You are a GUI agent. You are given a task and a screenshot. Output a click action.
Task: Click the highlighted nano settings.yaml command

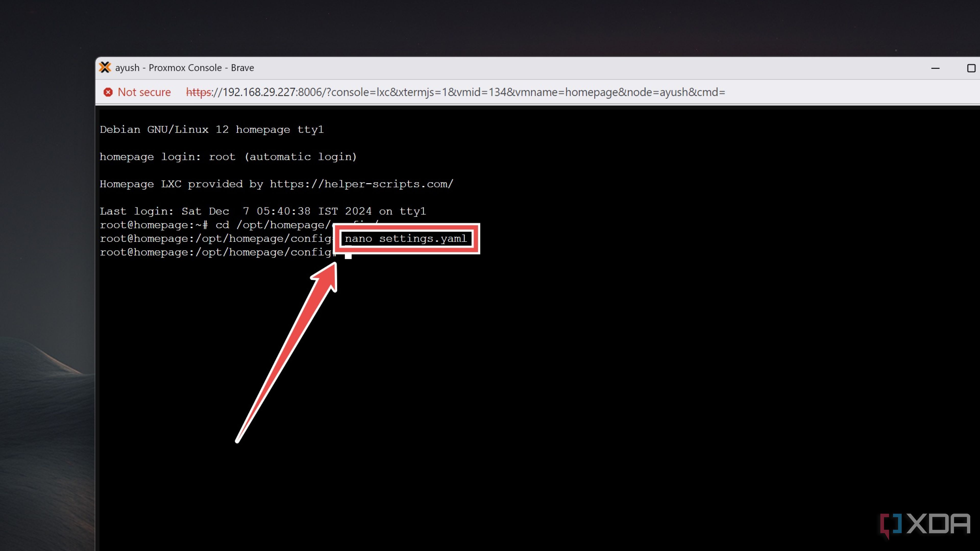point(406,239)
